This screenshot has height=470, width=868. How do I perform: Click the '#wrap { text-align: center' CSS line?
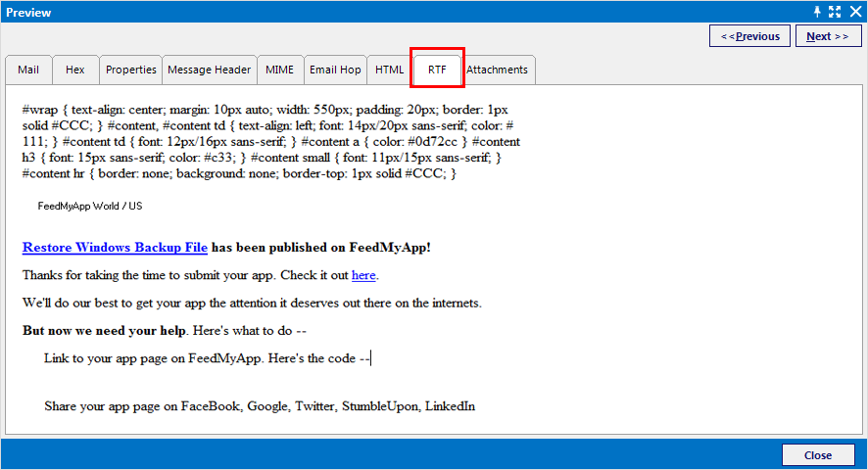(265, 110)
